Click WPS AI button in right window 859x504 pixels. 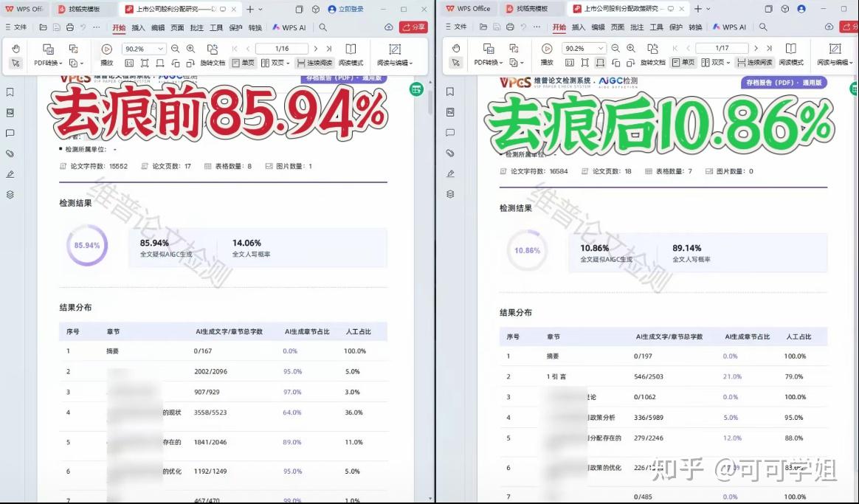[x=730, y=27]
